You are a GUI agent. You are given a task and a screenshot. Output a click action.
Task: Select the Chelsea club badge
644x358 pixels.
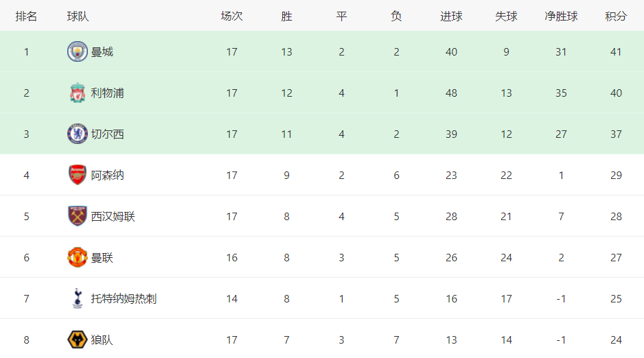click(77, 134)
